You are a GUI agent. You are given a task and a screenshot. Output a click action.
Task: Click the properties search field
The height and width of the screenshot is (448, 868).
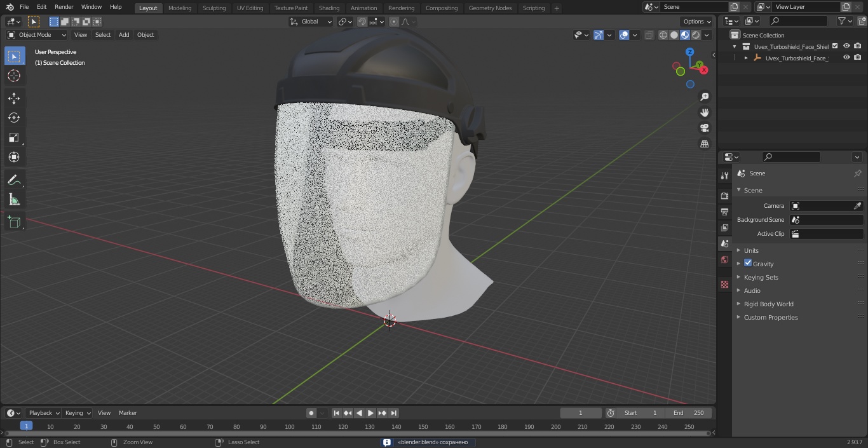(791, 157)
